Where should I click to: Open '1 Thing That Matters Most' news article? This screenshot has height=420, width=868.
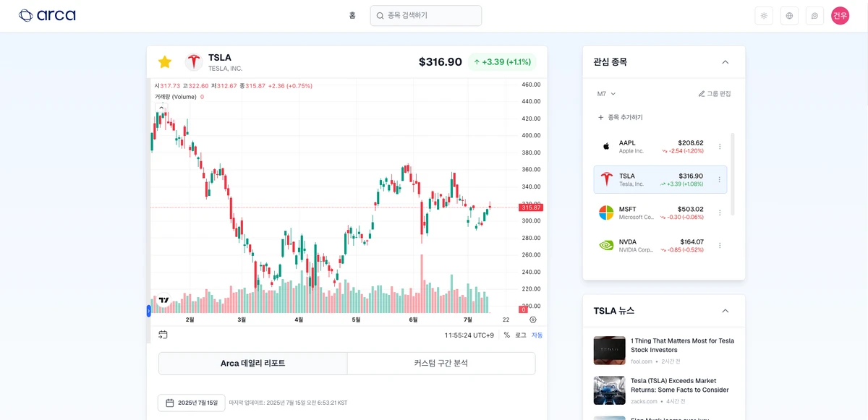pyautogui.click(x=683, y=346)
